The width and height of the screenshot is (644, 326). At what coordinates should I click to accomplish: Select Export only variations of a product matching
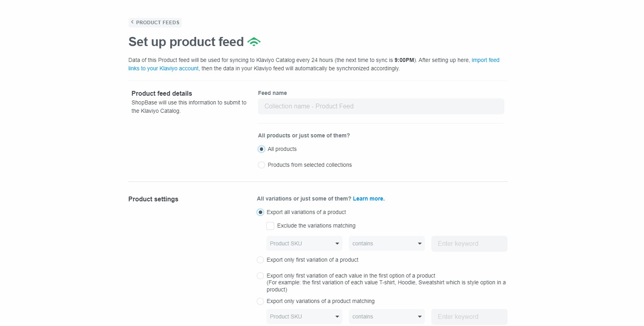click(260, 301)
